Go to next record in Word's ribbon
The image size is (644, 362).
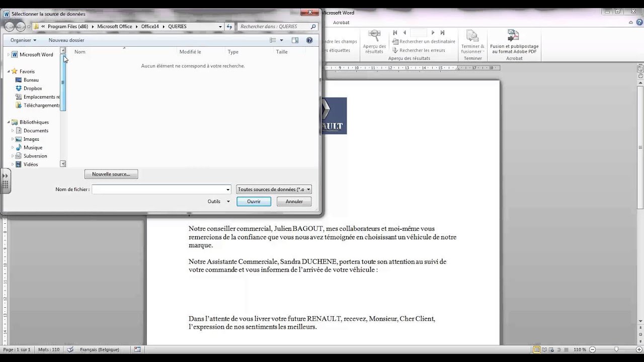pyautogui.click(x=433, y=33)
